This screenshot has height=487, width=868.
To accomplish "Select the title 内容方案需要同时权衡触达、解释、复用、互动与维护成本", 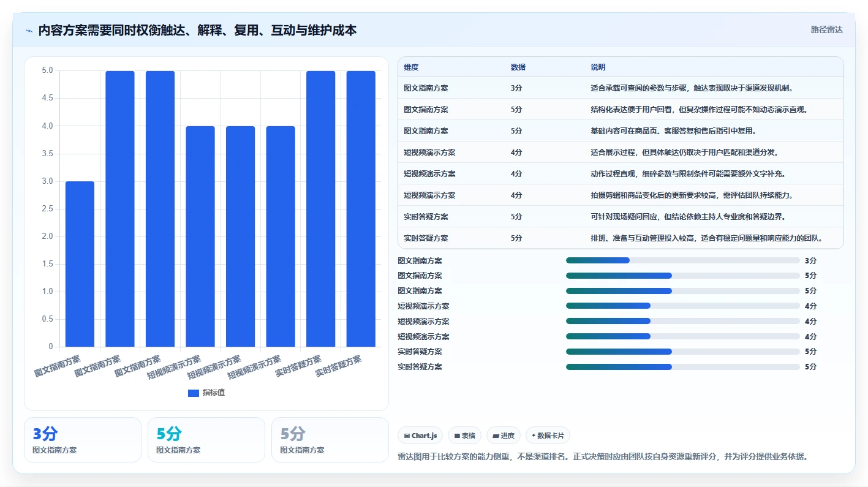I will (x=197, y=30).
